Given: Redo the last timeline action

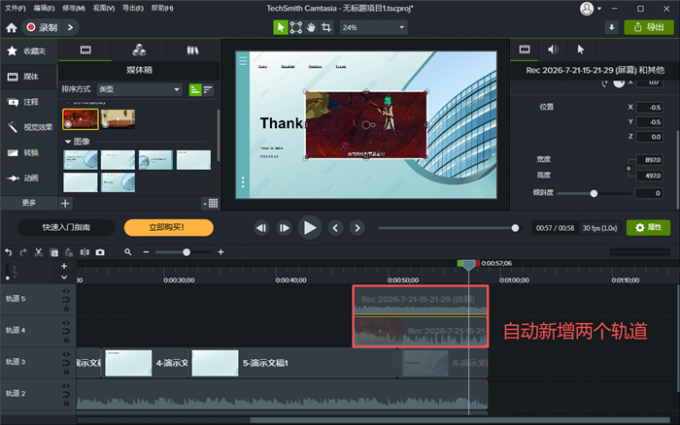Looking at the screenshot, I should click(23, 252).
